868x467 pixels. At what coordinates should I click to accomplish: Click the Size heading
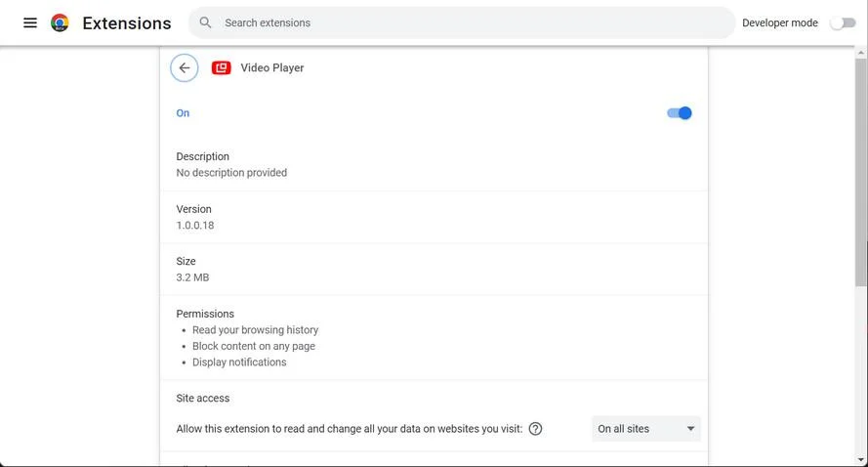coord(186,262)
